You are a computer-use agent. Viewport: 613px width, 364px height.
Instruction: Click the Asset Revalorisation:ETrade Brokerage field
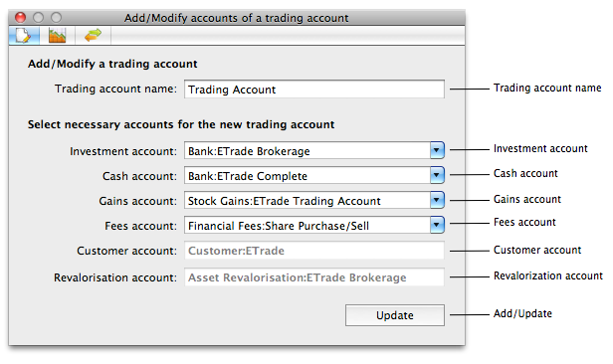click(x=314, y=277)
